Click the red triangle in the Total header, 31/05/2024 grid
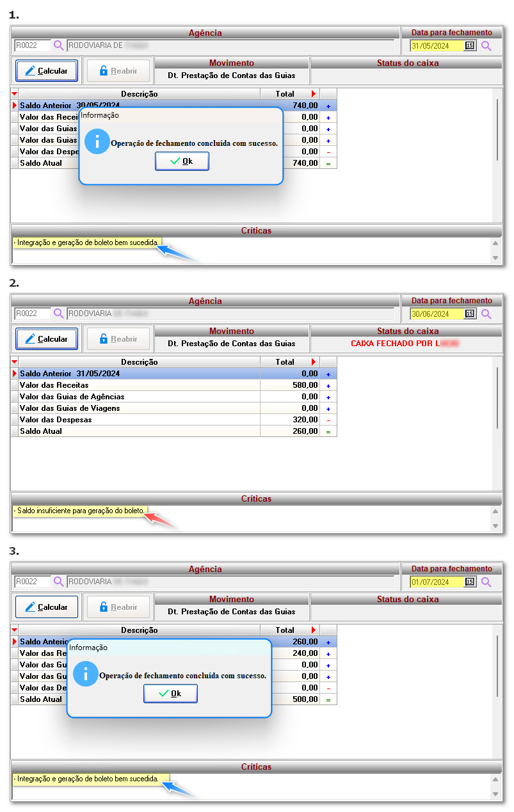This screenshot has height=812, width=514. point(314,94)
